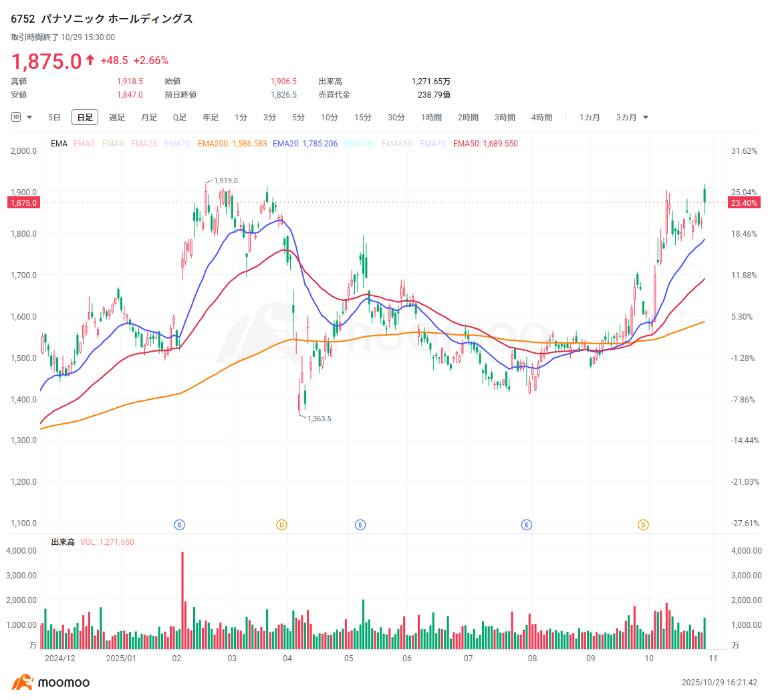The image size is (768, 700).
Task: Click the 始値 value 1,906.5
Action: (x=283, y=82)
